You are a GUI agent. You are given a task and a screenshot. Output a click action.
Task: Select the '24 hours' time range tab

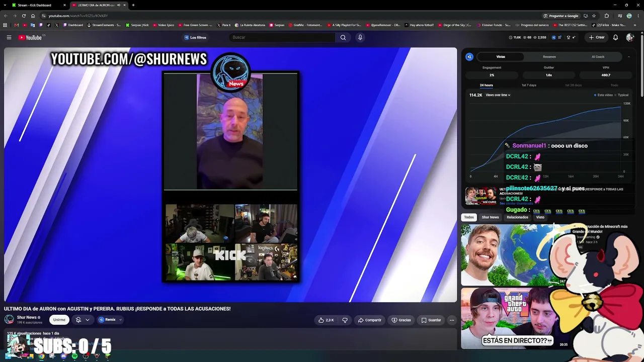487,85
